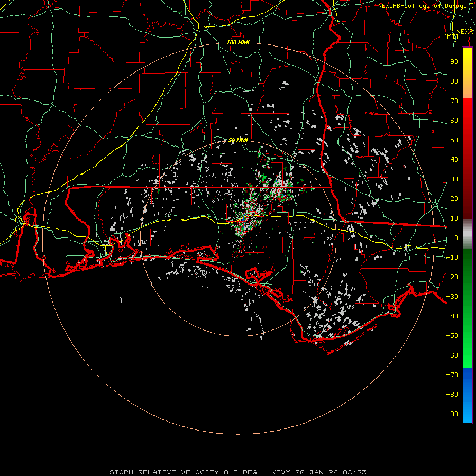Pick the gray zero segment of color bar
Image resolution: width=476 pixels, height=476 pixels.
point(467,234)
